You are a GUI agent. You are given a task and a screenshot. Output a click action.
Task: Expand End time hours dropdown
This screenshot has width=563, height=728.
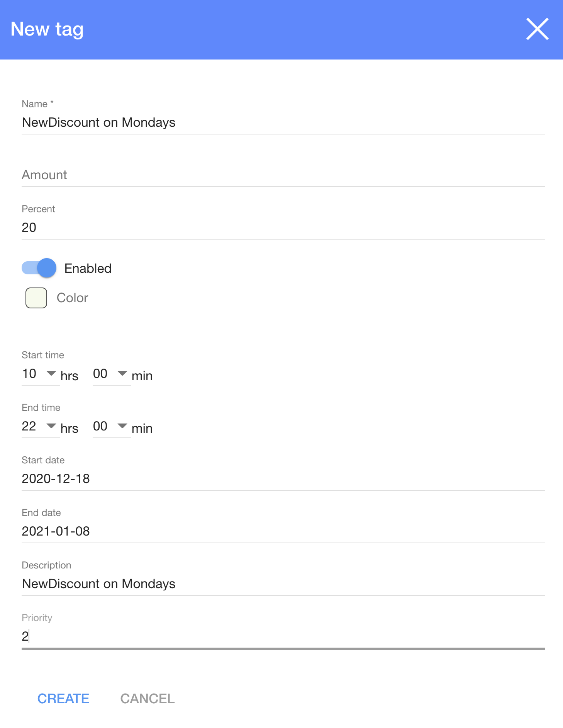pyautogui.click(x=40, y=426)
